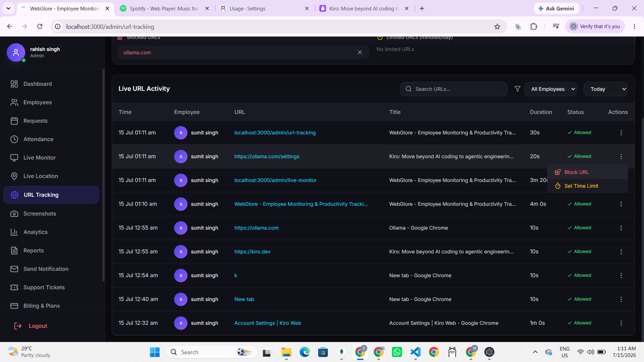Open WhatsApp from taskbar
Image resolution: width=644 pixels, height=362 pixels.
point(397,352)
